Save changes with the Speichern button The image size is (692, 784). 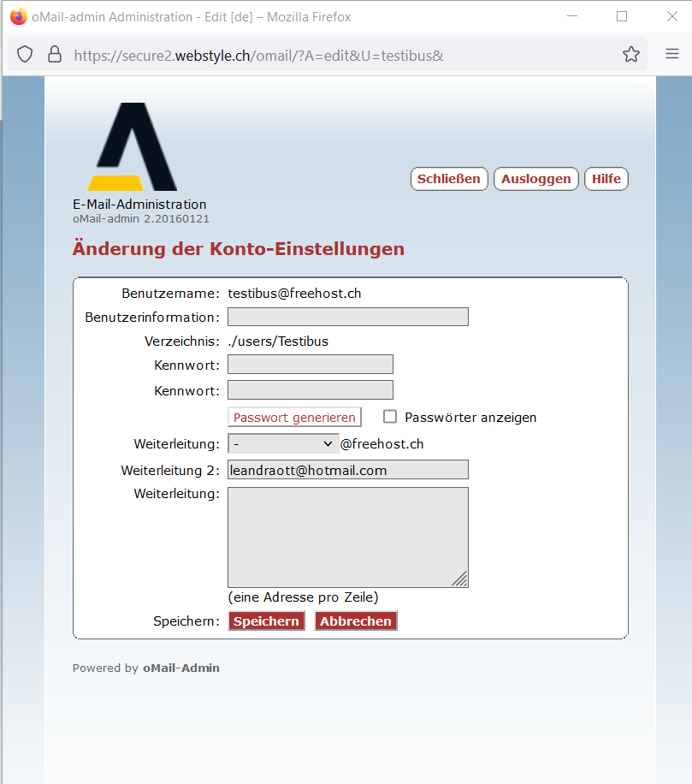pos(266,621)
